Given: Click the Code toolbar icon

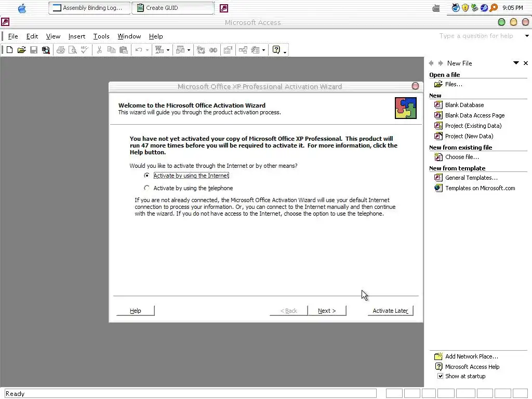Looking at the screenshot, I should (201, 50).
